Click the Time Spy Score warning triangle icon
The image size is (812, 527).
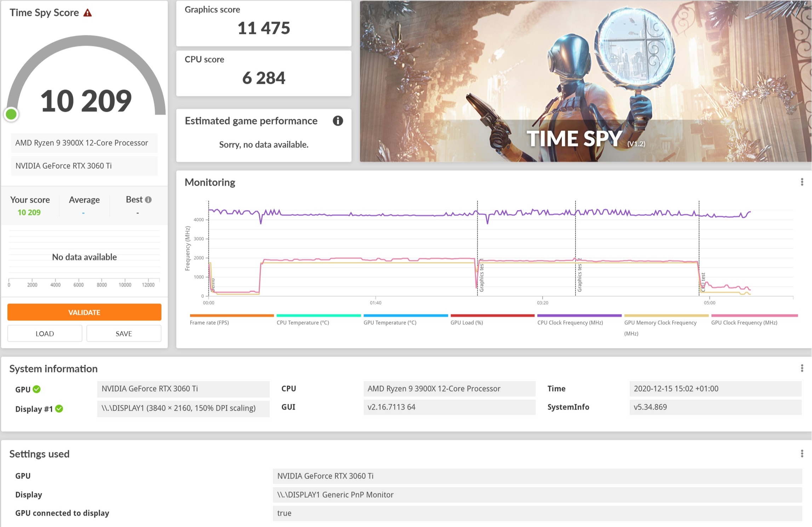pyautogui.click(x=87, y=13)
